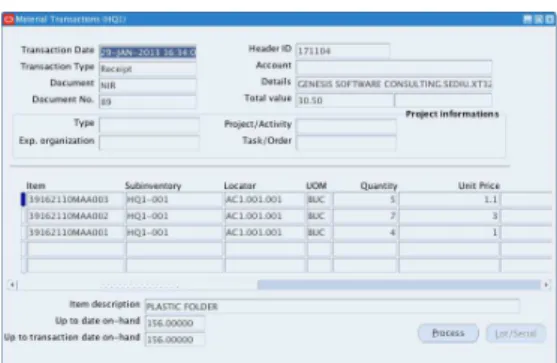Click UOM cell of row 39162110MAA001

coord(320,232)
